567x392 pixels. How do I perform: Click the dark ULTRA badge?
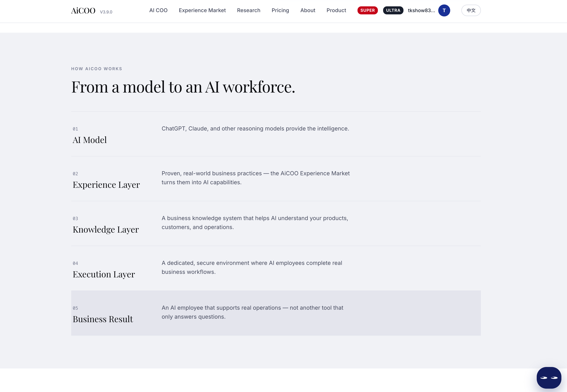tap(393, 10)
